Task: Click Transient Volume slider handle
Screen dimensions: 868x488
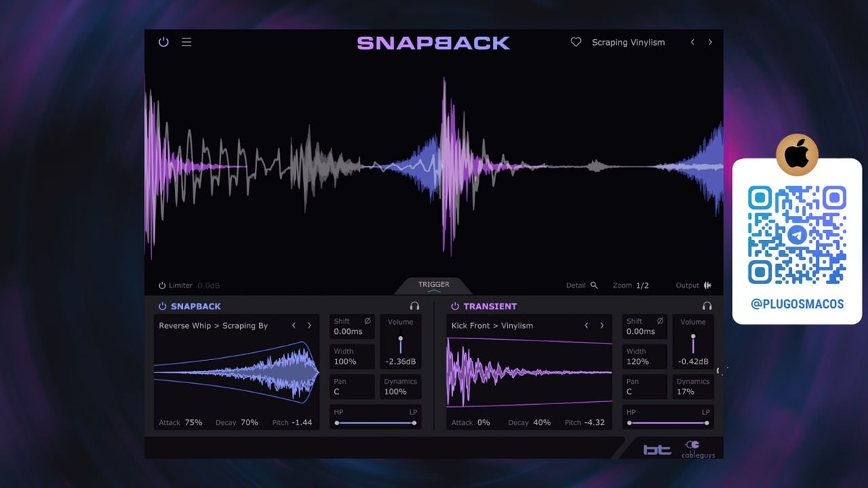Action: 693,338
